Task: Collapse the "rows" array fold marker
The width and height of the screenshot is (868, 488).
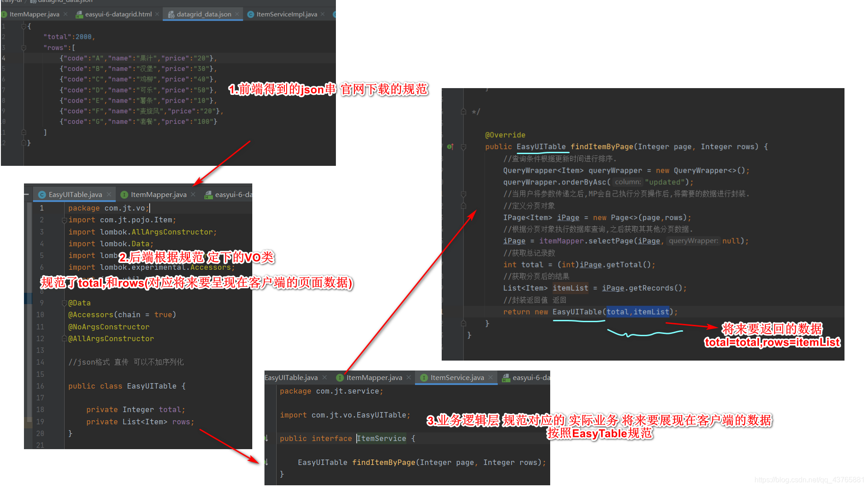Action: [x=24, y=48]
